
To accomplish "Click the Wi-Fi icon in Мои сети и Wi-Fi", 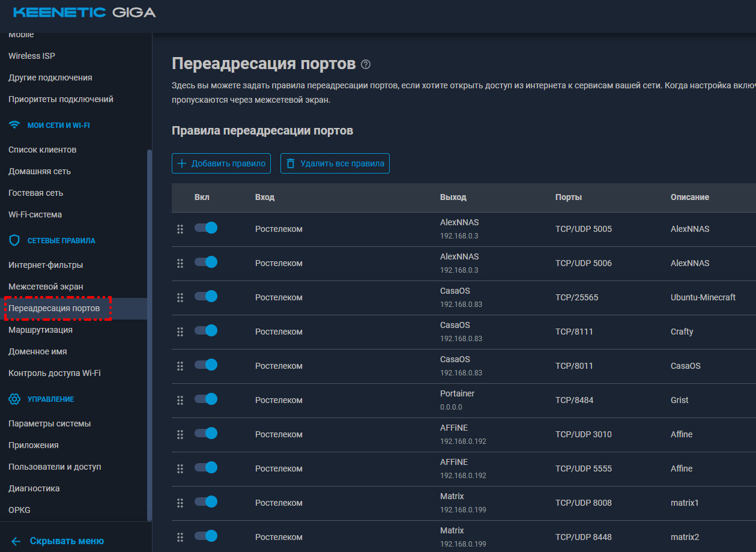I will click(x=15, y=125).
